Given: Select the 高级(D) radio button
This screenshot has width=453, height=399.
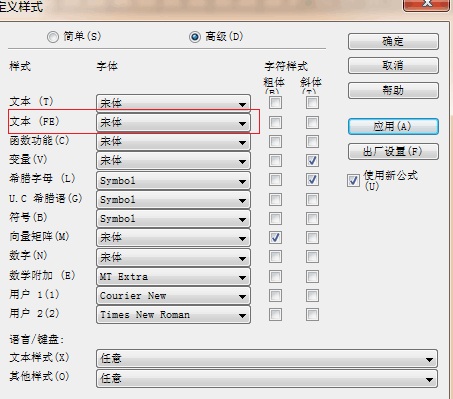Looking at the screenshot, I should pyautogui.click(x=195, y=37).
